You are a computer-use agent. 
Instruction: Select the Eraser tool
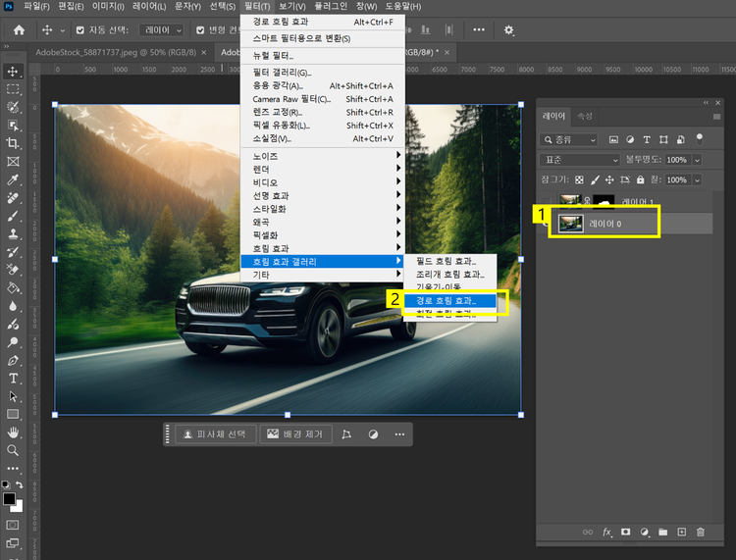click(x=13, y=270)
